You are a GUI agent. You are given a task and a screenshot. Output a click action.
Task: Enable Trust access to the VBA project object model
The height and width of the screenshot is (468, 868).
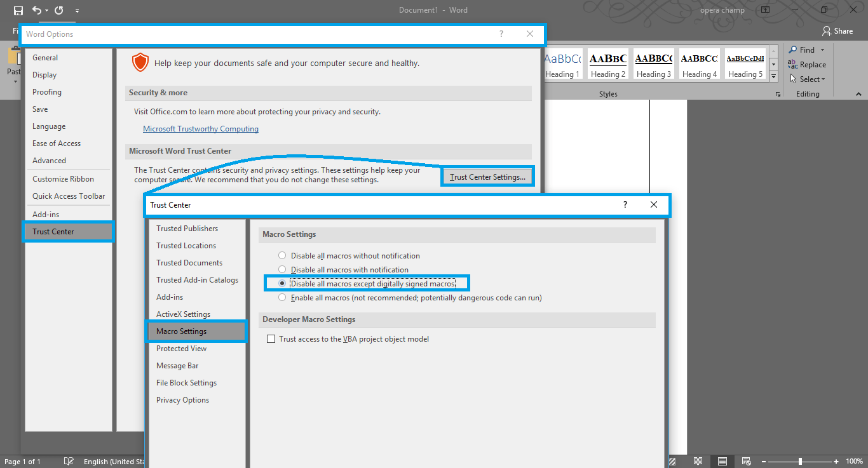coord(271,338)
